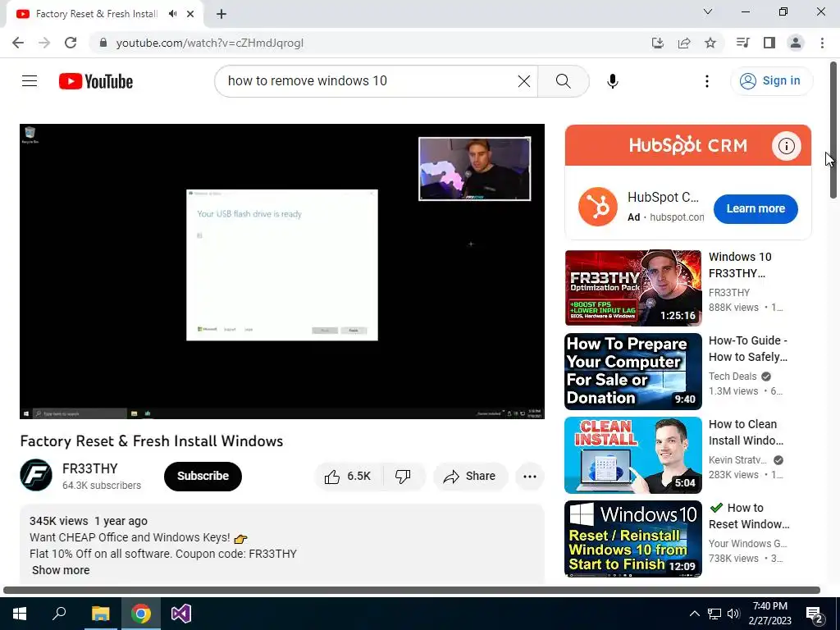Open How to Clean Install Windows title
Screen dimensions: 840x630
[746, 431]
